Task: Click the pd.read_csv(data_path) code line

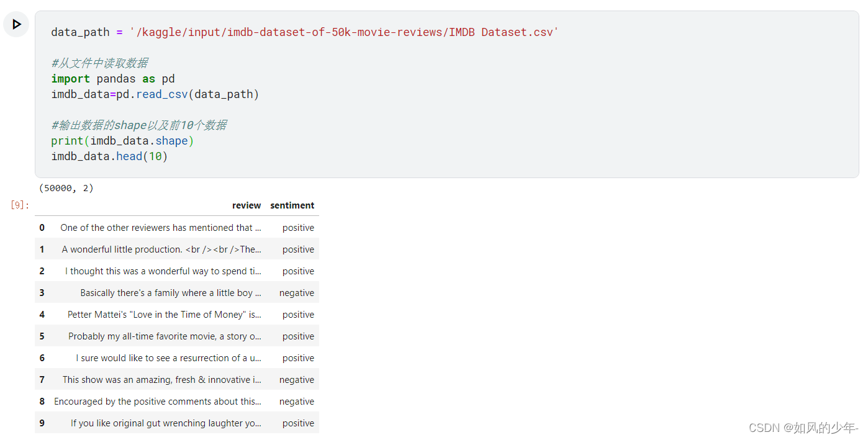Action: coord(155,94)
